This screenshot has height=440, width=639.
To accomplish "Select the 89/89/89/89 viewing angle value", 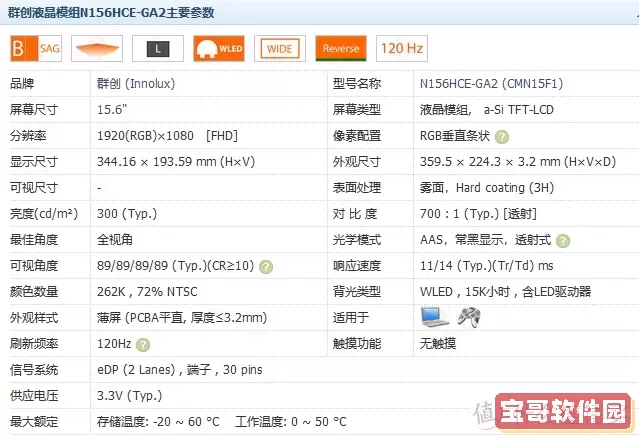I will [x=175, y=266].
